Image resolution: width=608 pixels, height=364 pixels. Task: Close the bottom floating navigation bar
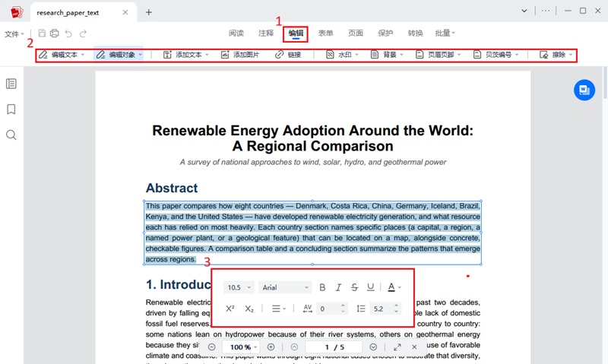[x=414, y=347]
